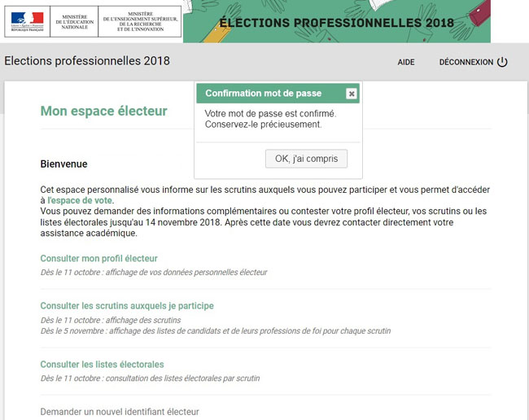
Task: Click Demander un nouvel identifiant électeur
Action: pyautogui.click(x=120, y=412)
